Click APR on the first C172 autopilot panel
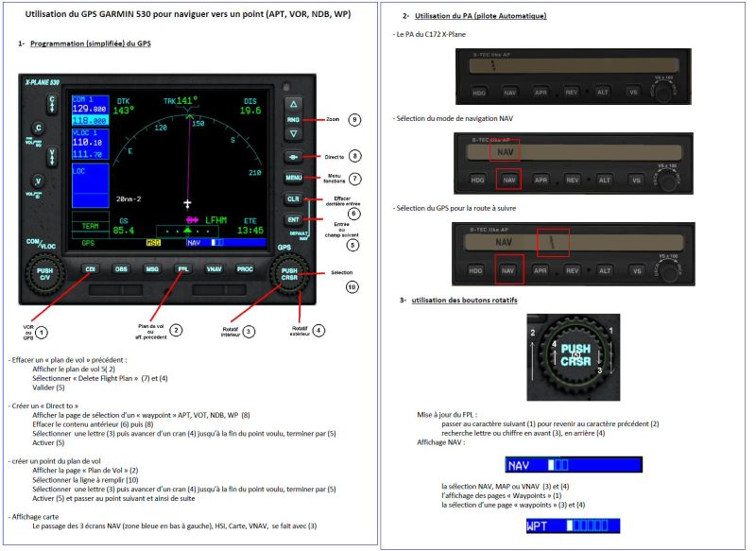This screenshot has height=551, width=756. pos(541,92)
